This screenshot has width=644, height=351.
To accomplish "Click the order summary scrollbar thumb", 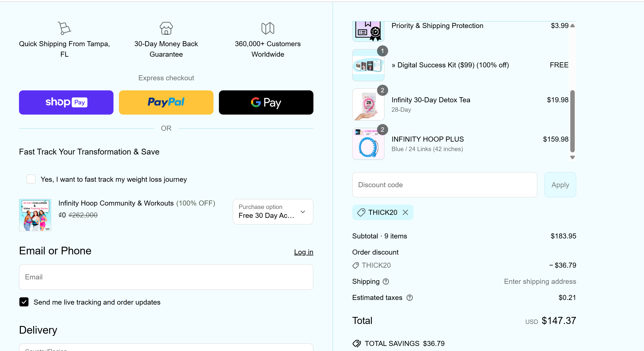I will click(573, 121).
